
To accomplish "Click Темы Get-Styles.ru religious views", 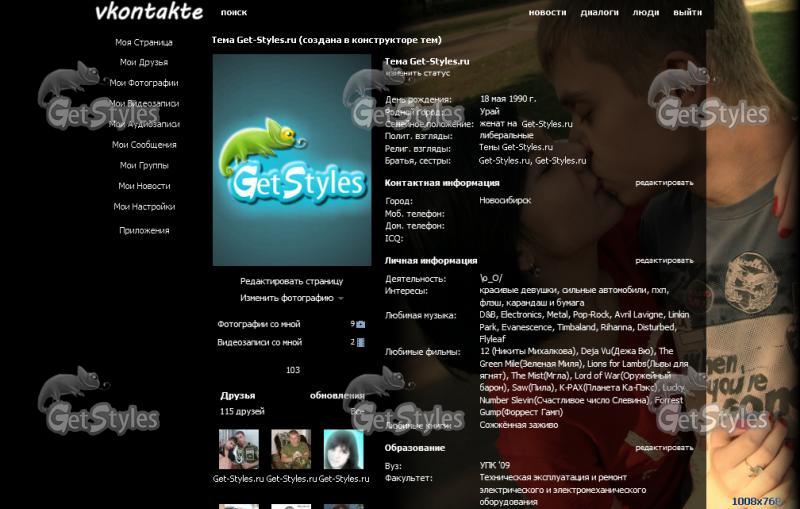I will pos(516,147).
